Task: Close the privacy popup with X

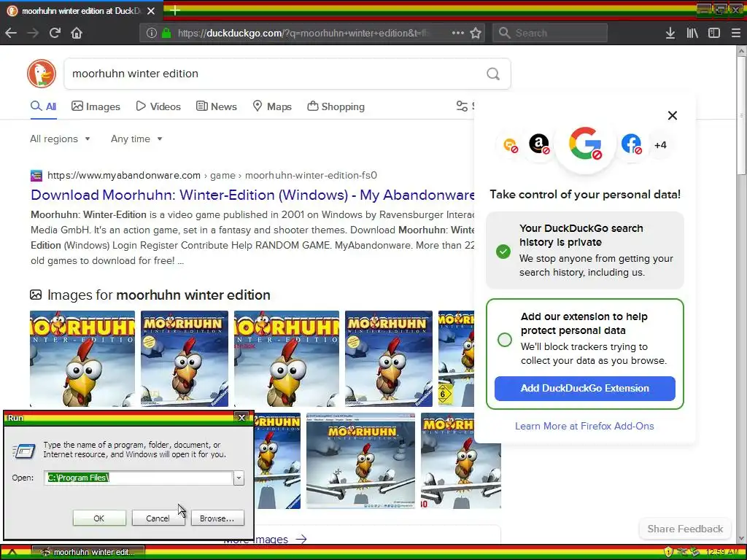Action: (672, 115)
